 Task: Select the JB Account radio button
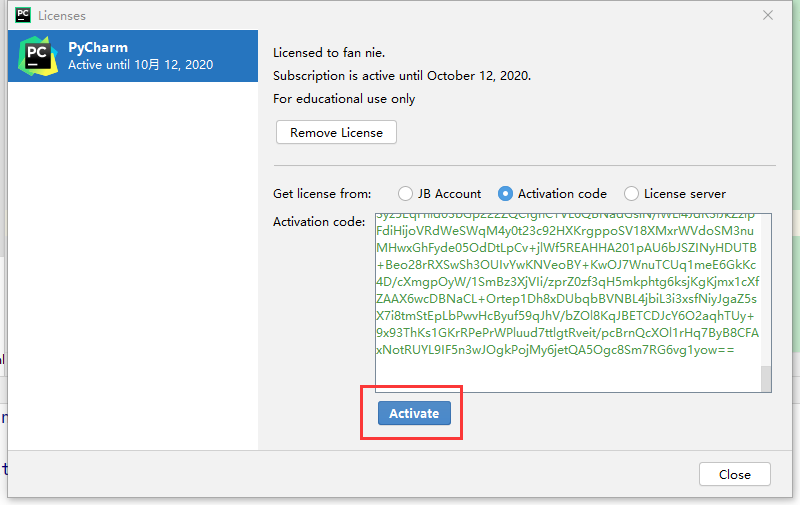406,194
